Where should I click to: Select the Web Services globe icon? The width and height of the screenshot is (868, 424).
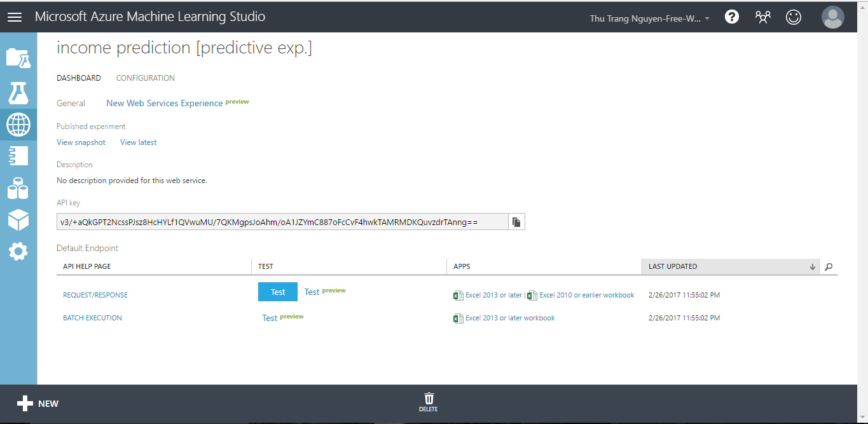[18, 124]
